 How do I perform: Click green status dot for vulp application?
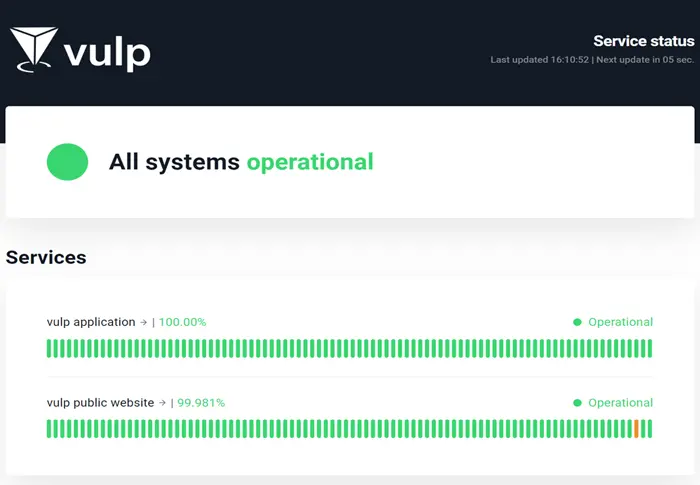[577, 322]
